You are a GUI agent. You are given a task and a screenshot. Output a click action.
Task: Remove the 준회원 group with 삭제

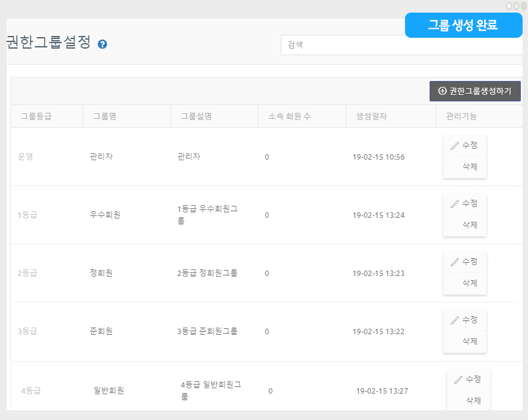click(x=470, y=341)
